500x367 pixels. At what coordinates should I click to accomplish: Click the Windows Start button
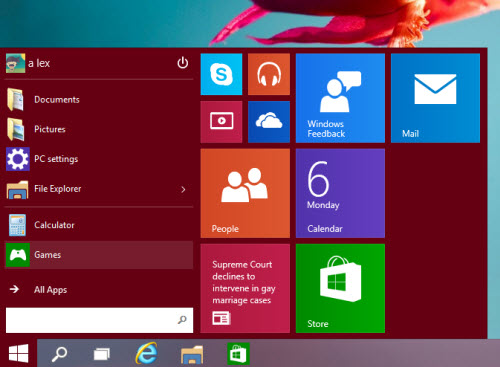pyautogui.click(x=18, y=353)
